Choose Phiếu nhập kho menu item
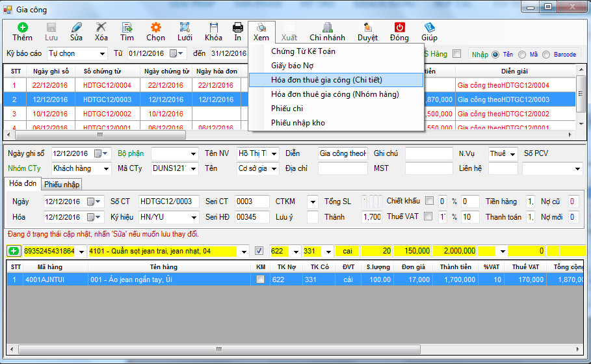This screenshot has height=364, width=591. coord(298,123)
